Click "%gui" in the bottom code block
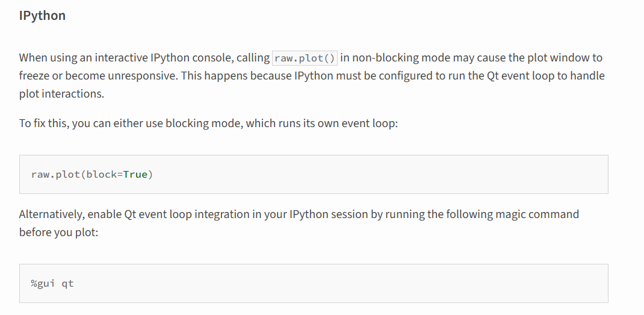 point(43,283)
